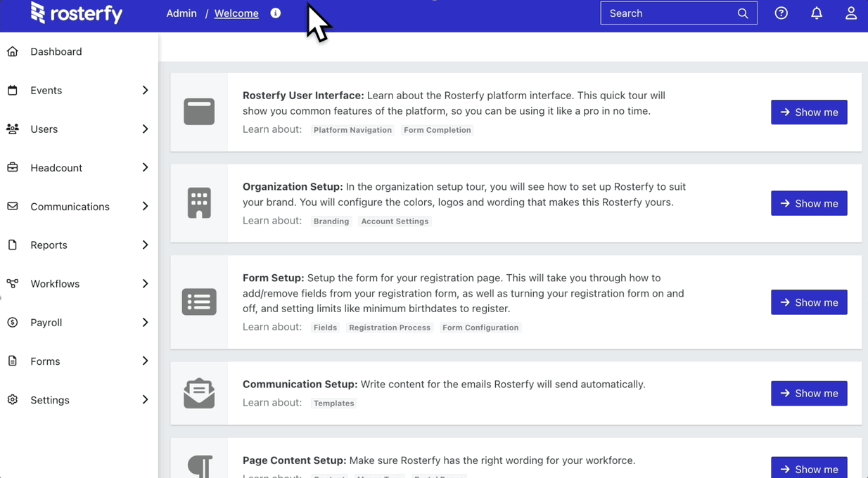Expand the Forms menu chevron
Viewport: 868px width, 478px height.
click(145, 361)
